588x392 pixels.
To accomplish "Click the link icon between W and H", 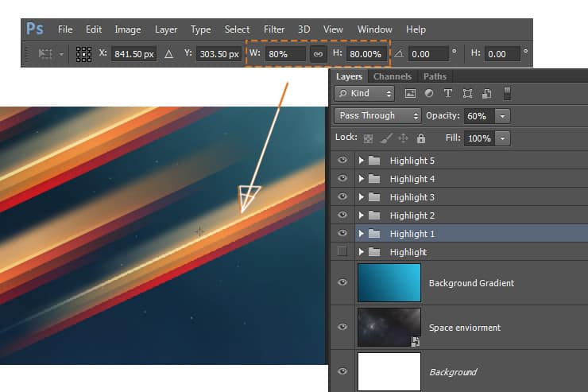I will point(318,54).
